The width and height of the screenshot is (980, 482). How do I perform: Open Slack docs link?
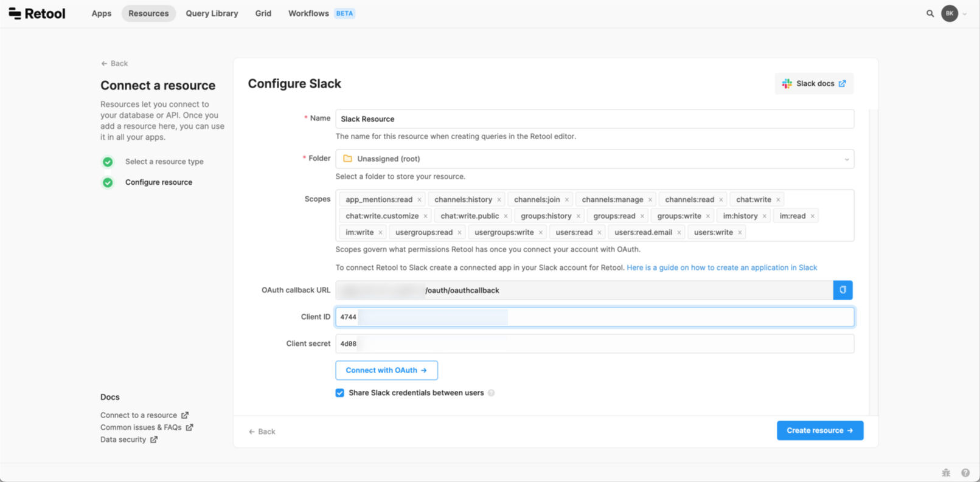[x=814, y=84]
